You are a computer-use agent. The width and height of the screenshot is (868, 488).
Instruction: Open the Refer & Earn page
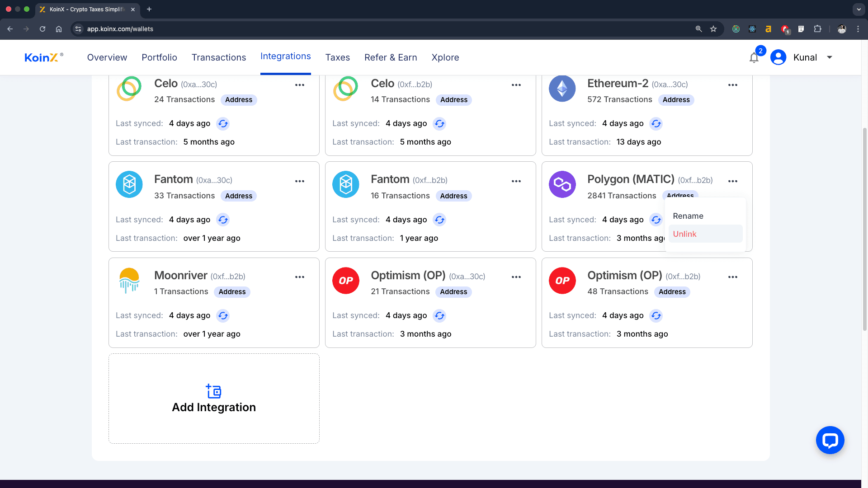click(x=391, y=57)
